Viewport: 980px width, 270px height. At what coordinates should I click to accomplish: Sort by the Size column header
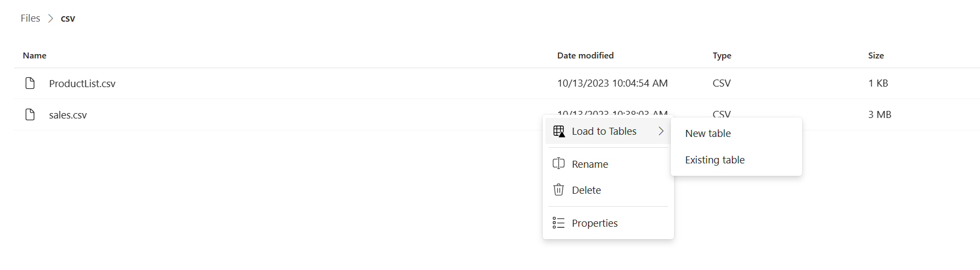pos(876,55)
